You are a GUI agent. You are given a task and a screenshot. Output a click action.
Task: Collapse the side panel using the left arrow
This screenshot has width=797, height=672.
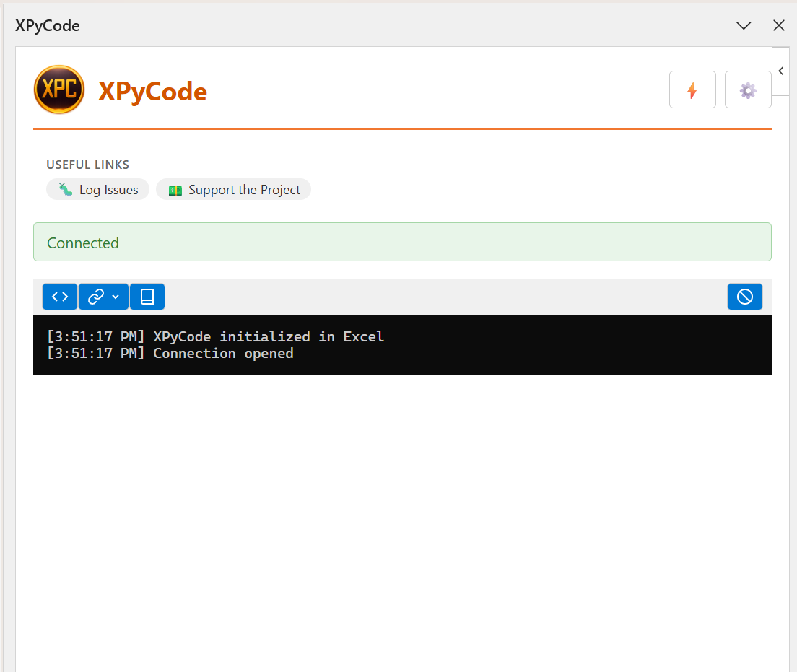[781, 71]
